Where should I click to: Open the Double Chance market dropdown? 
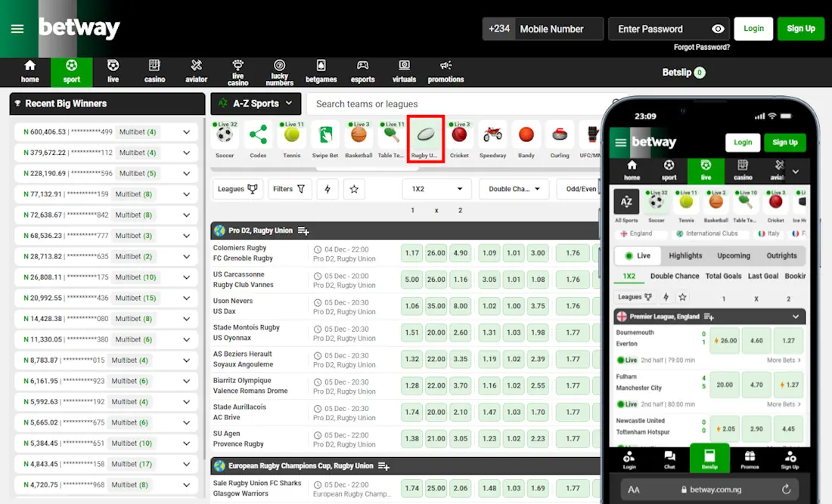coord(514,189)
